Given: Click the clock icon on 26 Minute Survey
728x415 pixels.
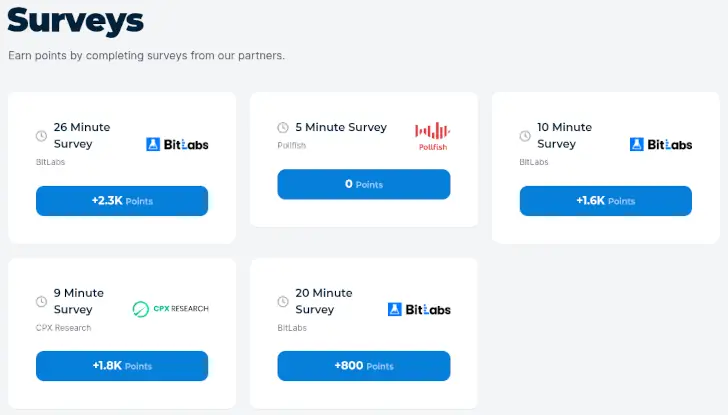Looking at the screenshot, I should [41, 135].
